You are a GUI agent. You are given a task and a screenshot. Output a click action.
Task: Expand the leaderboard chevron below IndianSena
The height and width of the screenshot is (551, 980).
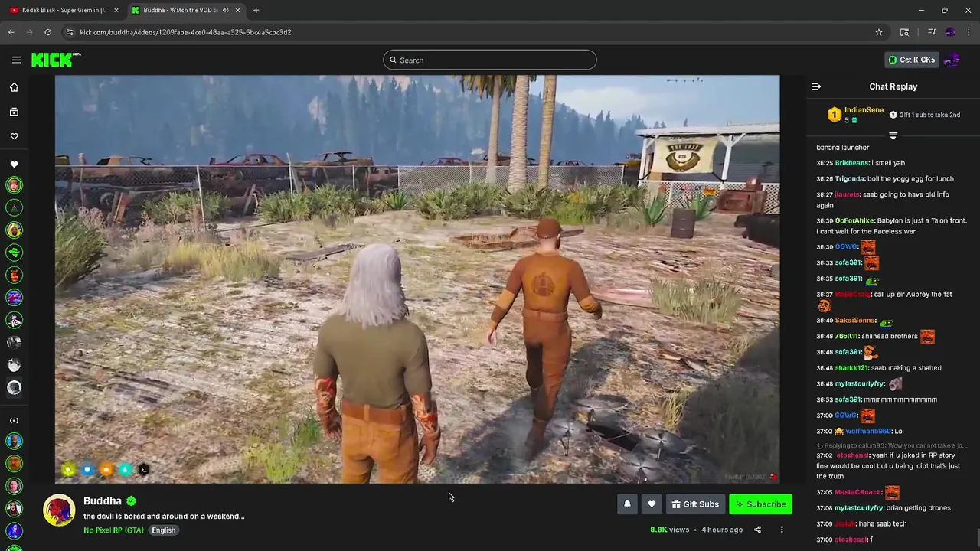point(893,135)
